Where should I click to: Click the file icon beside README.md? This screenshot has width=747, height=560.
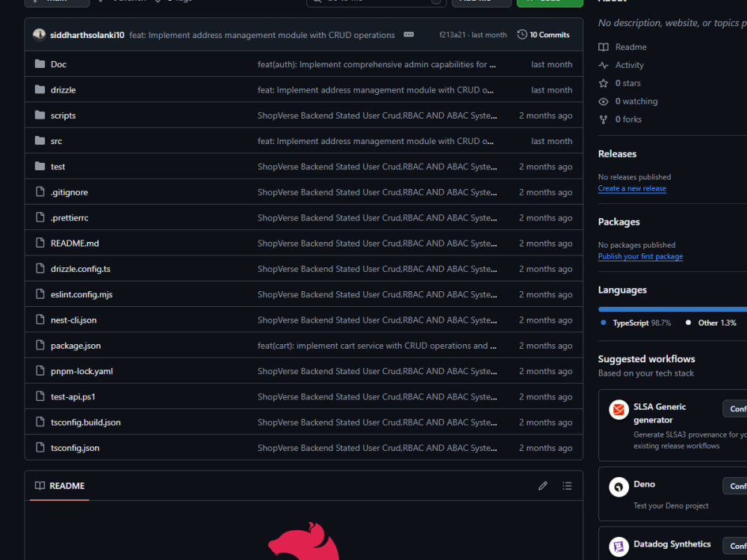click(x=40, y=243)
